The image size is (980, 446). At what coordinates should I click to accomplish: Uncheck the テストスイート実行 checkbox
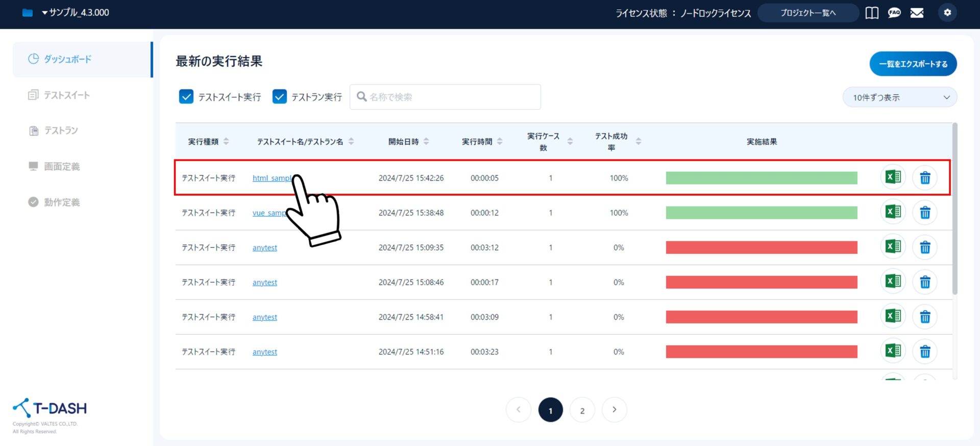coord(186,97)
